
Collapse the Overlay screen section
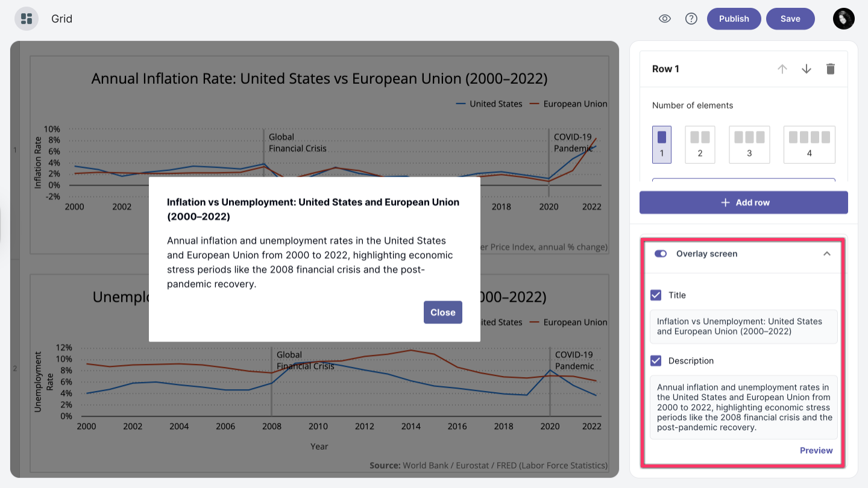[x=827, y=254]
